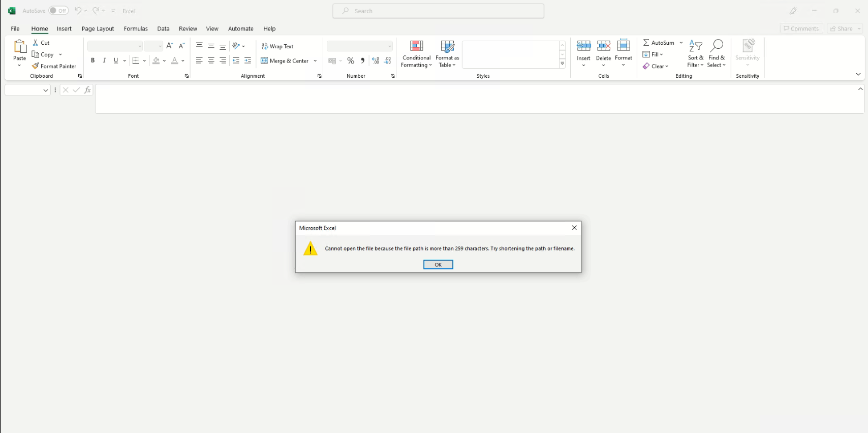Switch to the View tab
868x433 pixels.
pos(212,28)
